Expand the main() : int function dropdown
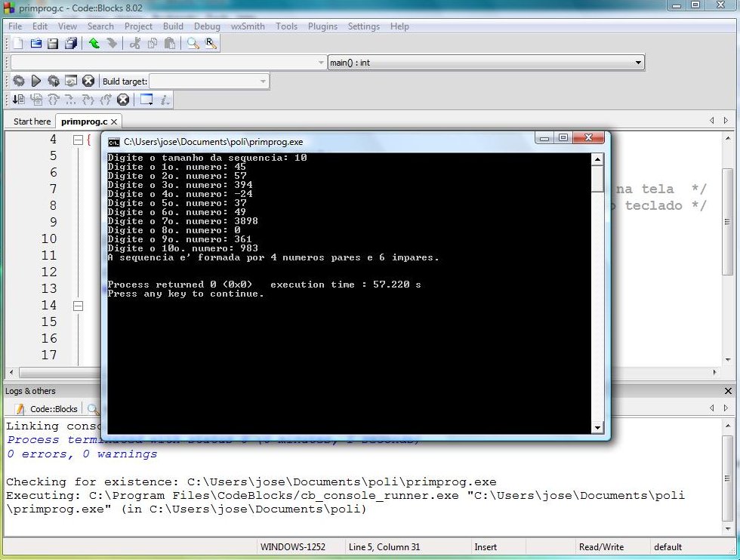Screen dimensions: 740x560 point(638,63)
